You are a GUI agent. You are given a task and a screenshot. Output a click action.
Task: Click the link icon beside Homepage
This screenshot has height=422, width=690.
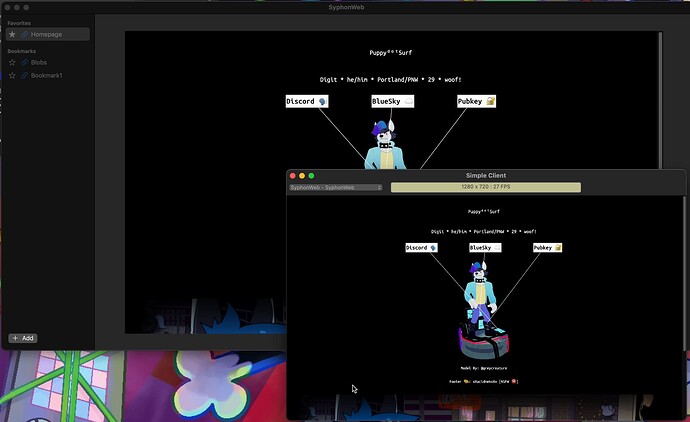(x=25, y=34)
